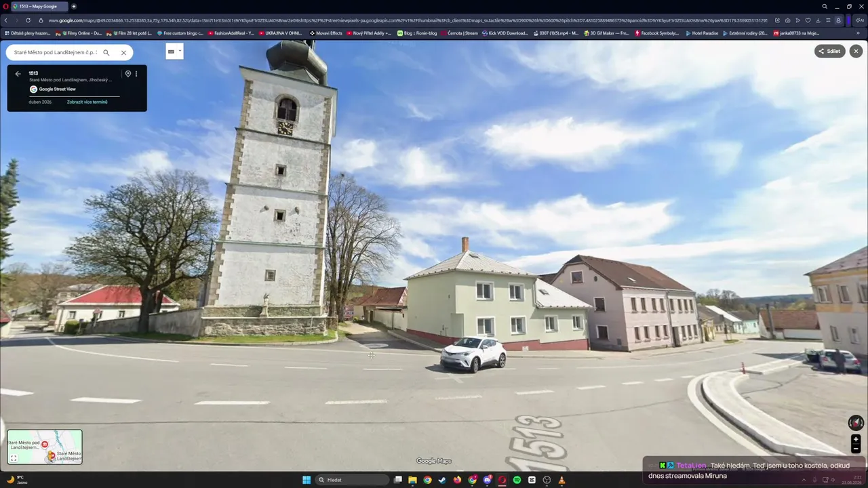Click 'Zobrazit více termínů' link
Screen dimensions: 868x488
(87, 102)
